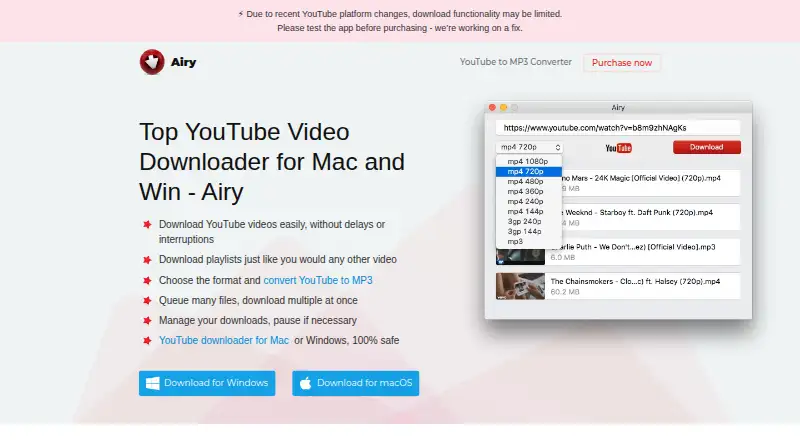The width and height of the screenshot is (800, 440).
Task: Click the Airy logo icon
Action: coord(152,62)
